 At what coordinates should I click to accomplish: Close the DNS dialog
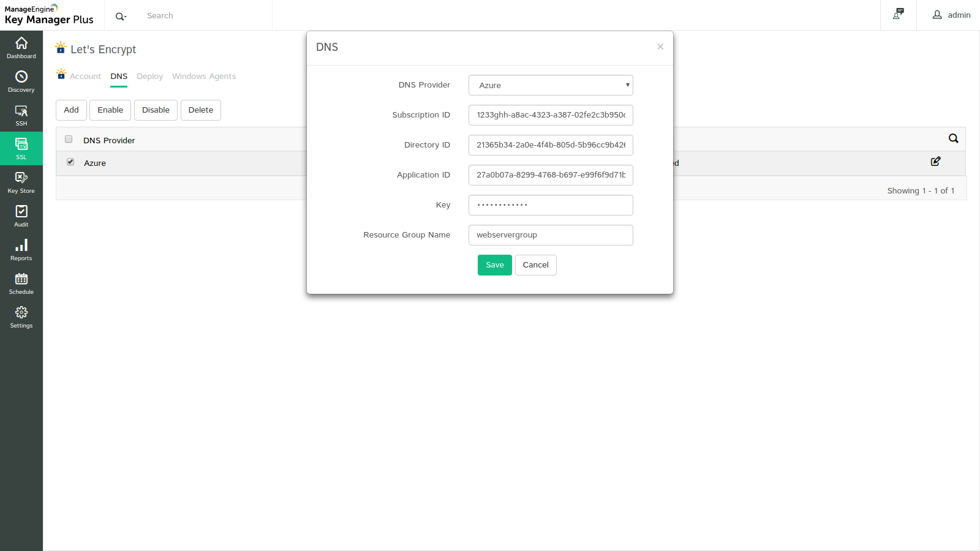tap(660, 47)
